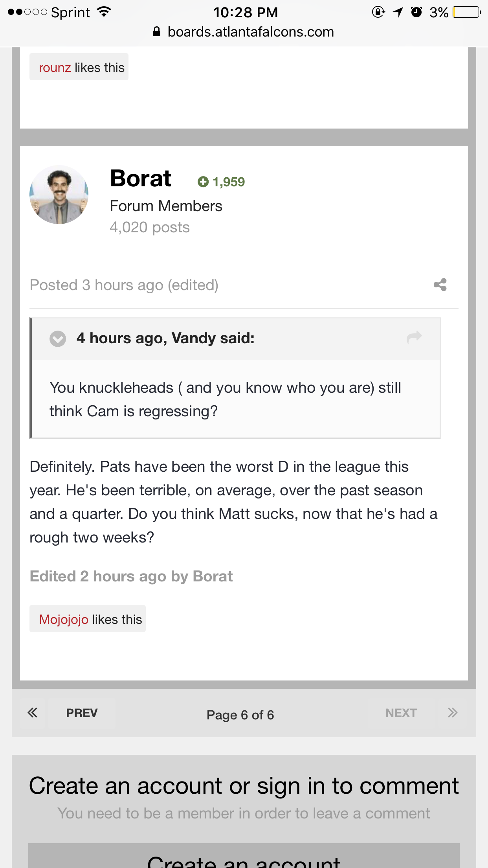Go to last page with the double-right arrow
Image resolution: width=488 pixels, height=868 pixels.
click(x=453, y=713)
